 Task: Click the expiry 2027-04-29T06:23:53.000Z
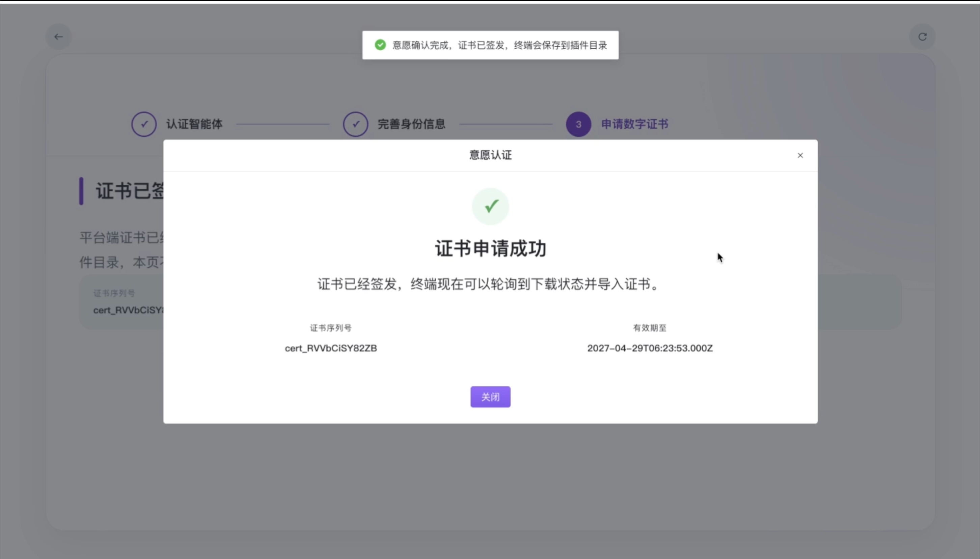650,348
